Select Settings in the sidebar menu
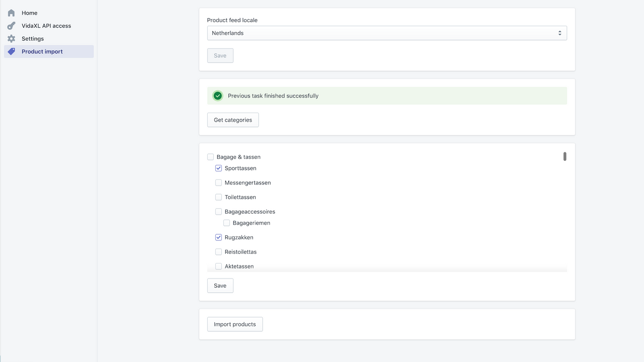Image resolution: width=644 pixels, height=362 pixels. (32, 38)
